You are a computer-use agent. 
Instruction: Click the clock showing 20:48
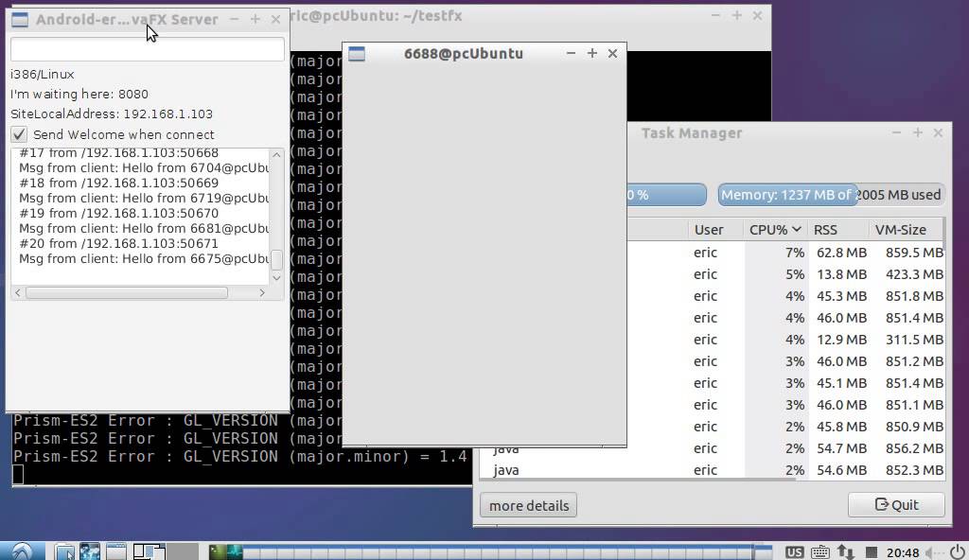(x=902, y=552)
